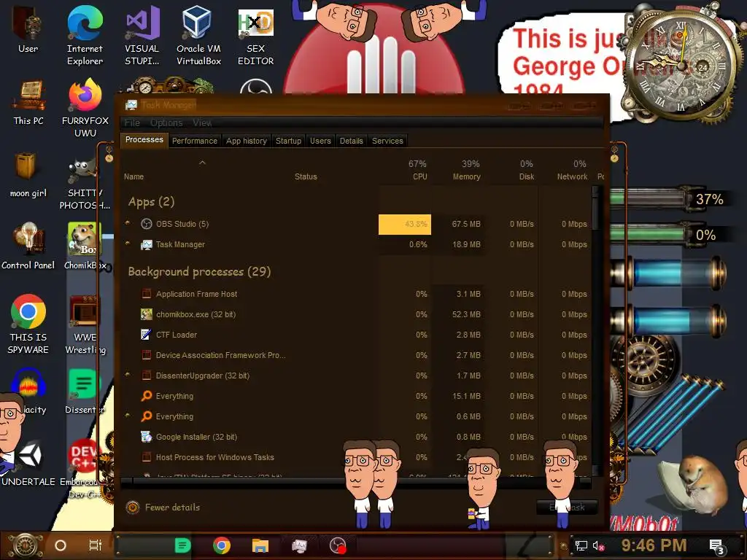Select the Google Installer (32 bit) row
The image size is (747, 560).
click(355, 437)
